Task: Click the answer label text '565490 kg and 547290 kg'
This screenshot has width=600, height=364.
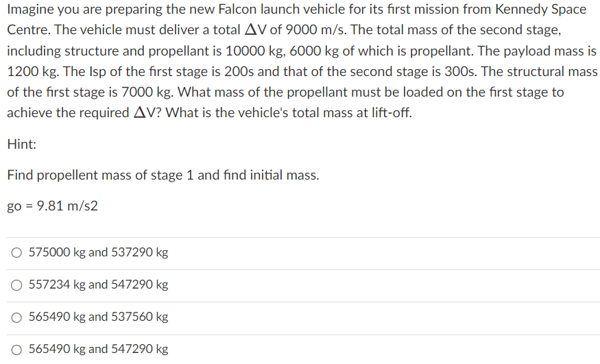Action: pyautogui.click(x=98, y=349)
